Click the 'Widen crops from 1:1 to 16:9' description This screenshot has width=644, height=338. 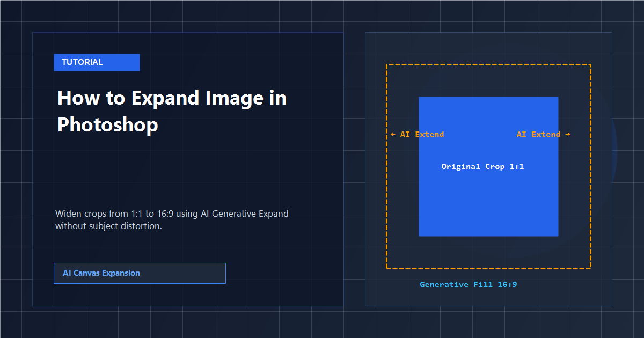[172, 220]
